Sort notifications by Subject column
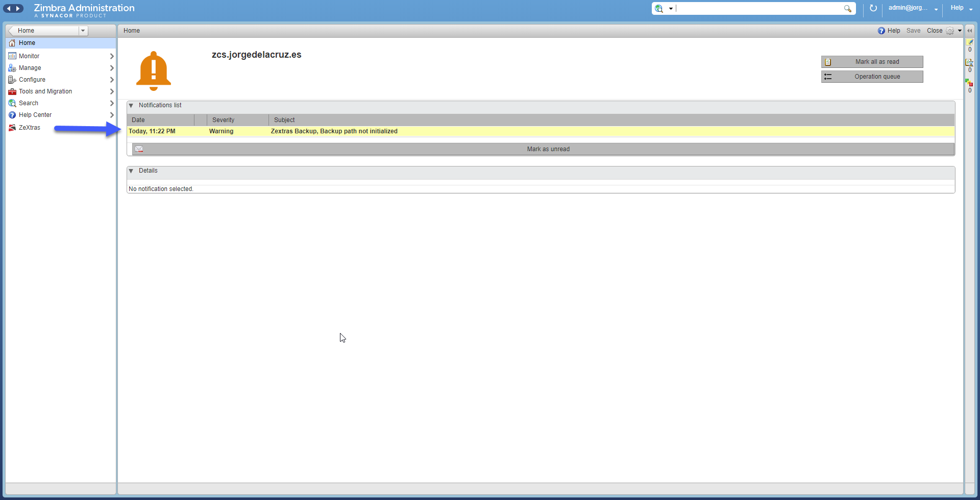The height and width of the screenshot is (500, 980). pyautogui.click(x=611, y=120)
